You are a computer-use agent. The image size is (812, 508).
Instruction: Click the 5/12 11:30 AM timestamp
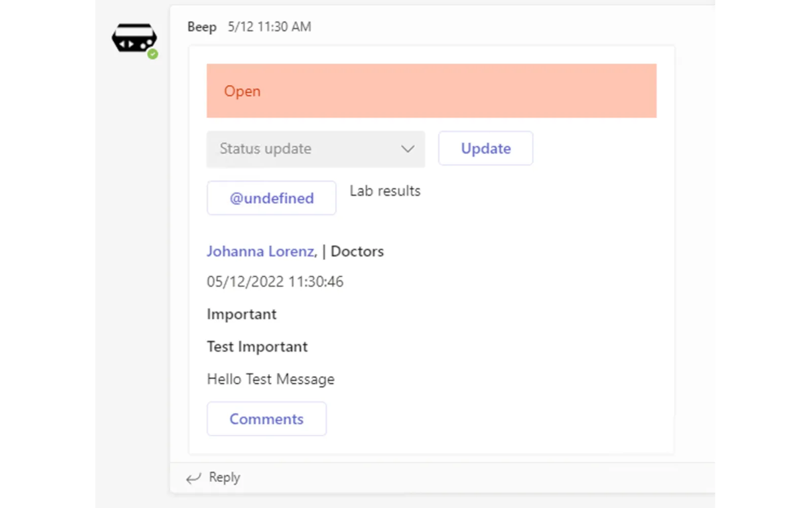coord(269,26)
